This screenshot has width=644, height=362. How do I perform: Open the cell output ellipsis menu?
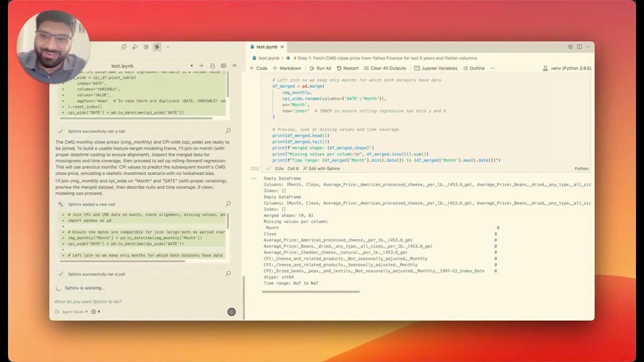253,178
